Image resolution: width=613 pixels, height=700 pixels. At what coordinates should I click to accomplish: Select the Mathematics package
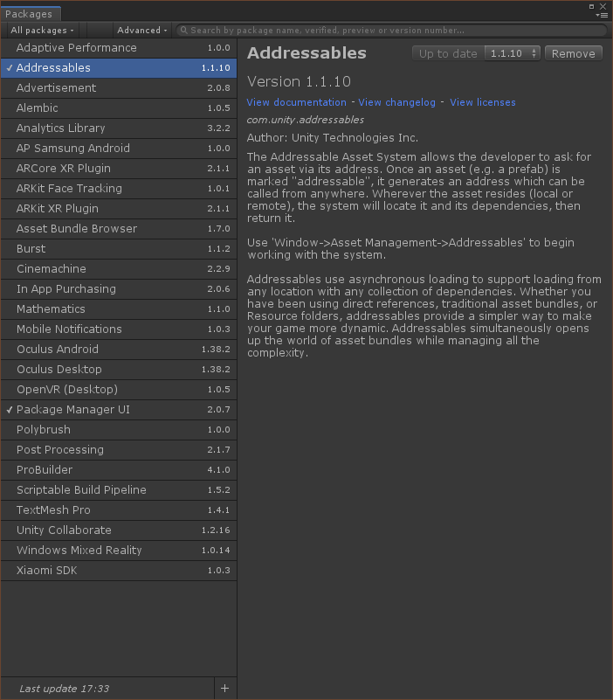click(119, 309)
